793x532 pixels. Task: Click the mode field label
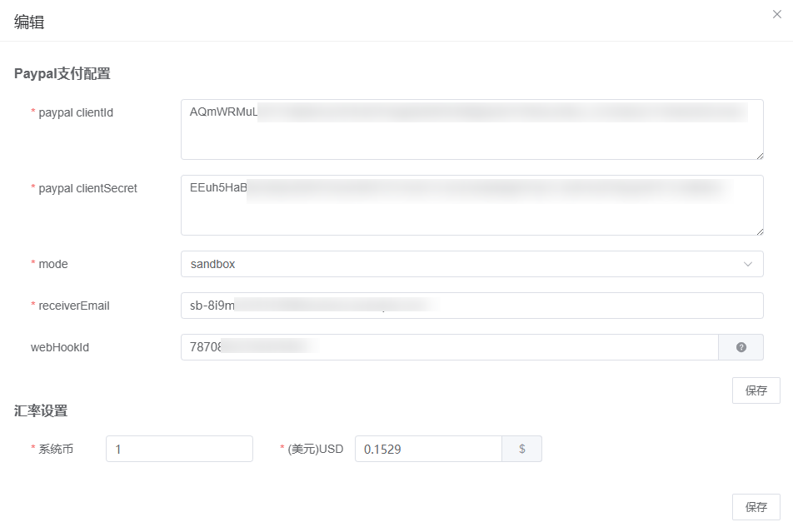pyautogui.click(x=53, y=264)
